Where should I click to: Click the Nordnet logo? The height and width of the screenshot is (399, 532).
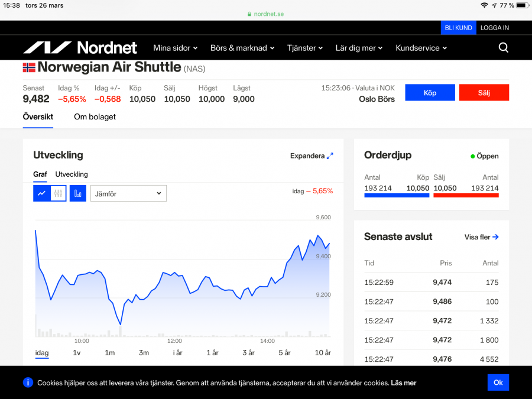tap(80, 48)
